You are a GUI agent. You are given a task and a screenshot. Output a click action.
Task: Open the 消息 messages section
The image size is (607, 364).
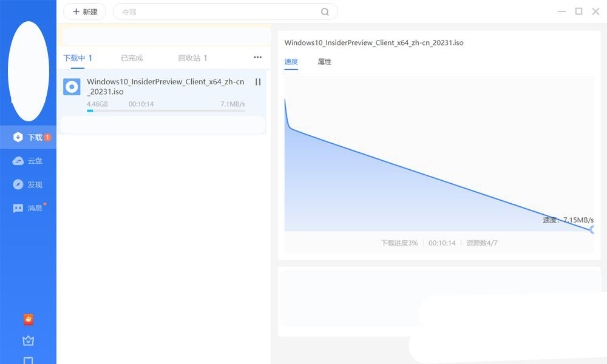coord(29,208)
